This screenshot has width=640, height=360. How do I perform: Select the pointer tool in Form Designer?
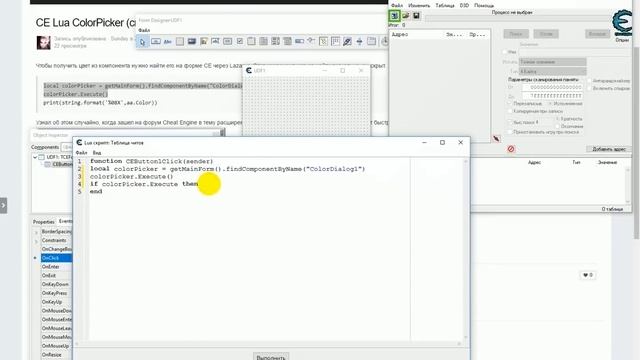(142, 42)
